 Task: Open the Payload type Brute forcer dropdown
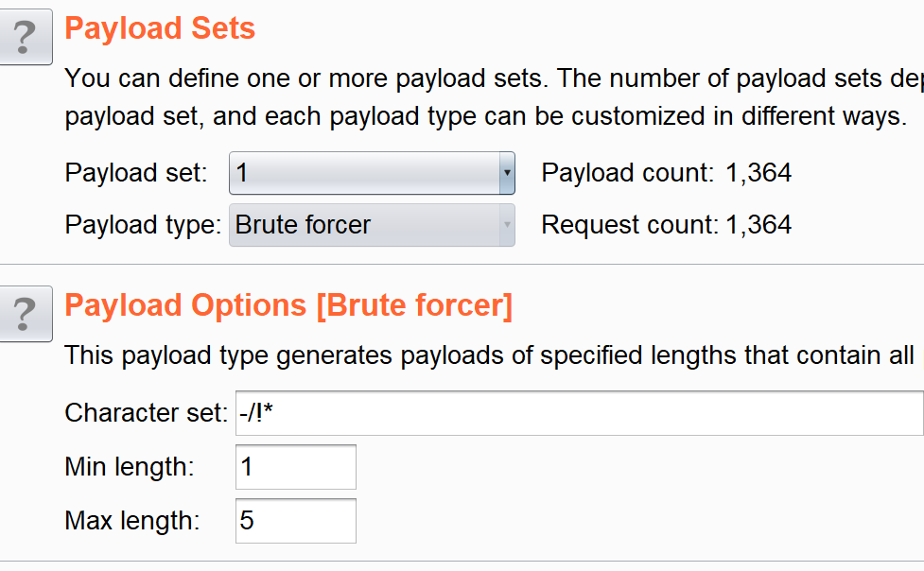(372, 225)
